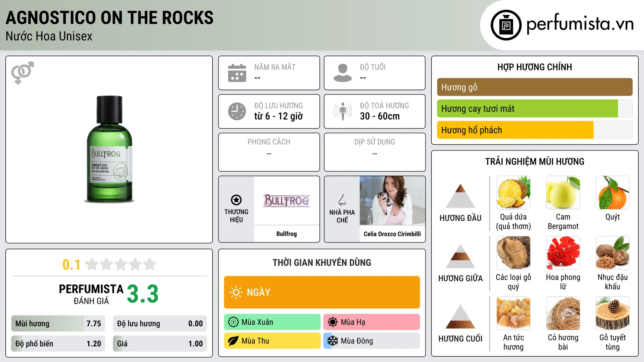Viewport: 644px width, 362px height.
Task: Click the sun icon beside Mùa Hạ
Action: point(333,322)
